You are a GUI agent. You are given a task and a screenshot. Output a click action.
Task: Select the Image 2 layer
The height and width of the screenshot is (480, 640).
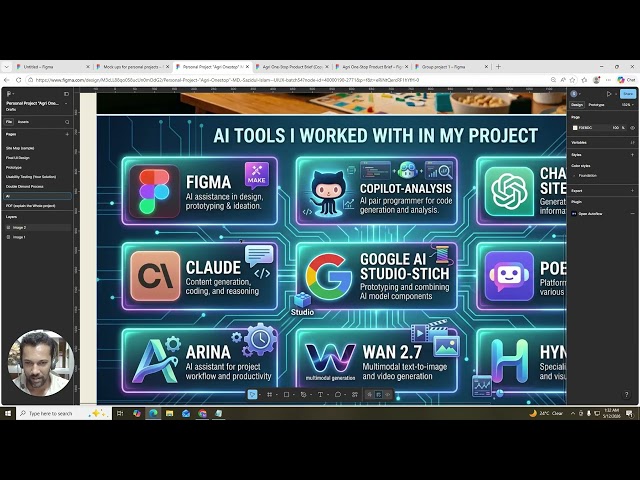tap(38, 227)
